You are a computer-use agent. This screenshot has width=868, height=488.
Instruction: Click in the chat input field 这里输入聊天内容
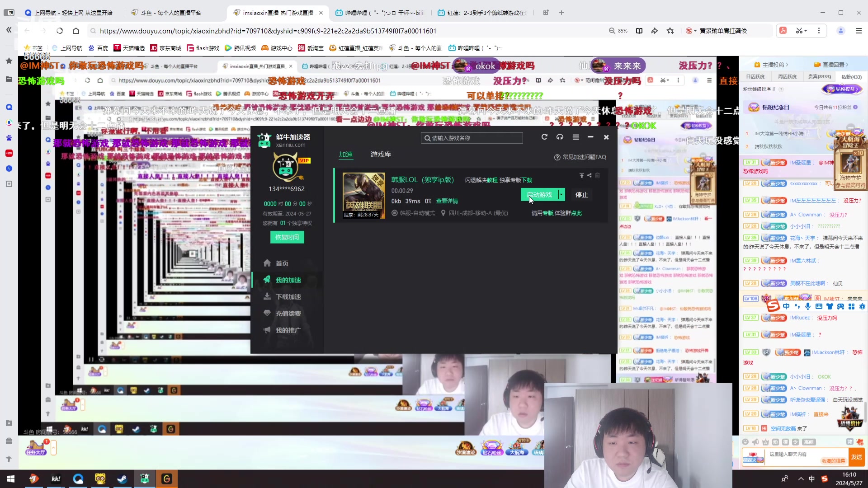(788, 455)
